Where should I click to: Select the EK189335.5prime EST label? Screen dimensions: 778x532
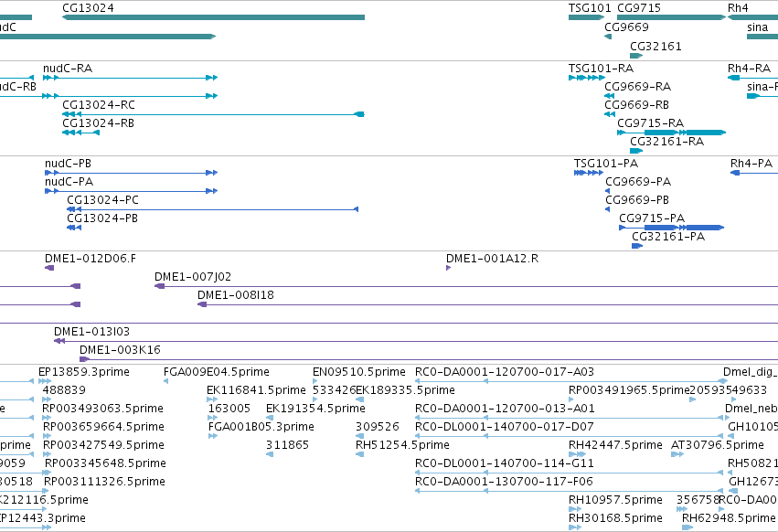point(405,390)
